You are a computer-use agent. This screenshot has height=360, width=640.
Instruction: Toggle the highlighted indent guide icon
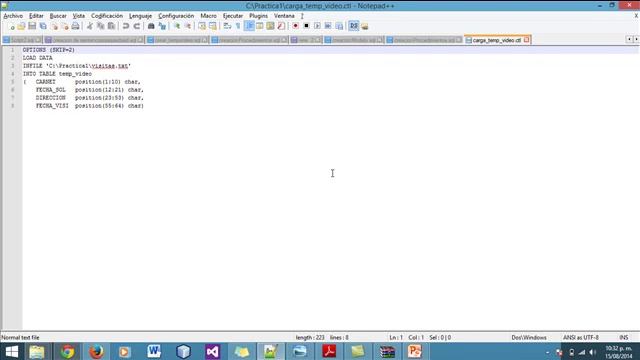coord(249,26)
